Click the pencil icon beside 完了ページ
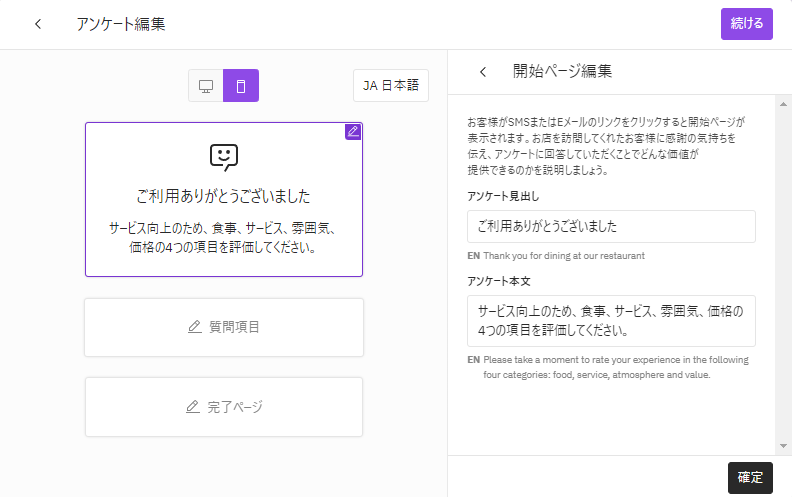Screen dimensions: 792x497 click(x=194, y=407)
